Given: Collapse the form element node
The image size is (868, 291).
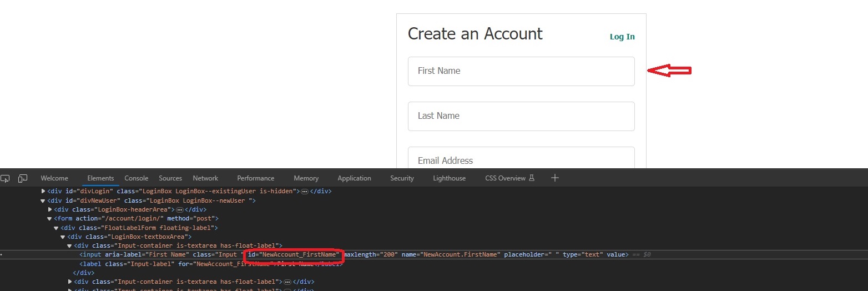Looking at the screenshot, I should coord(50,219).
